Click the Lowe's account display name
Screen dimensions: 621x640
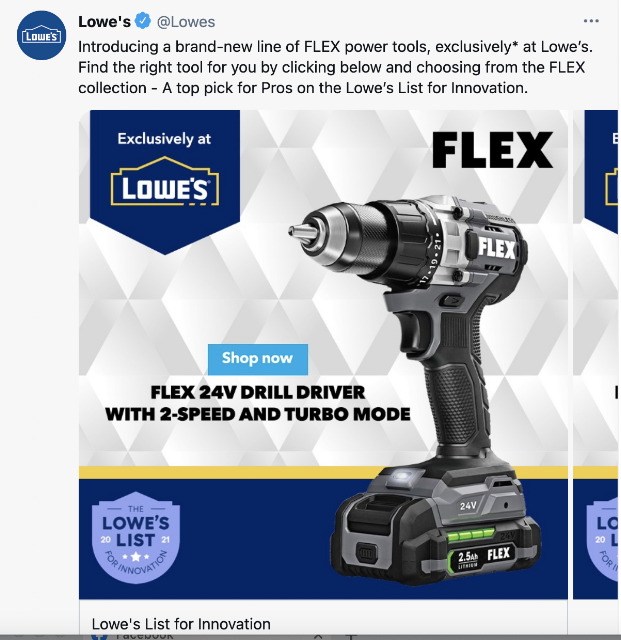coord(105,22)
